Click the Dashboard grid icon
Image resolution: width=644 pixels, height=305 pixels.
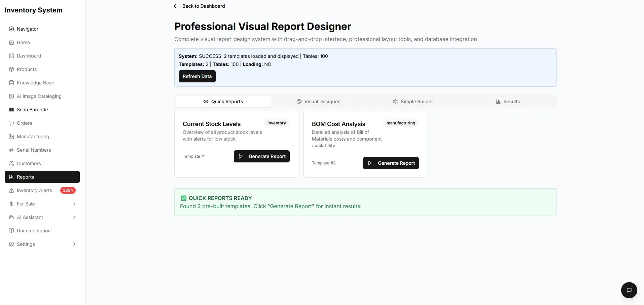(11, 56)
